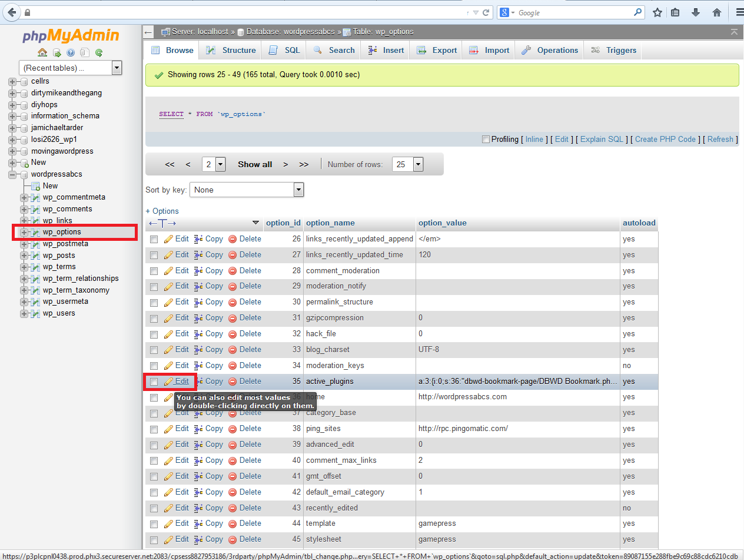Open the Recent tables dropdown
Image resolution: width=744 pixels, height=560 pixels.
(x=70, y=68)
